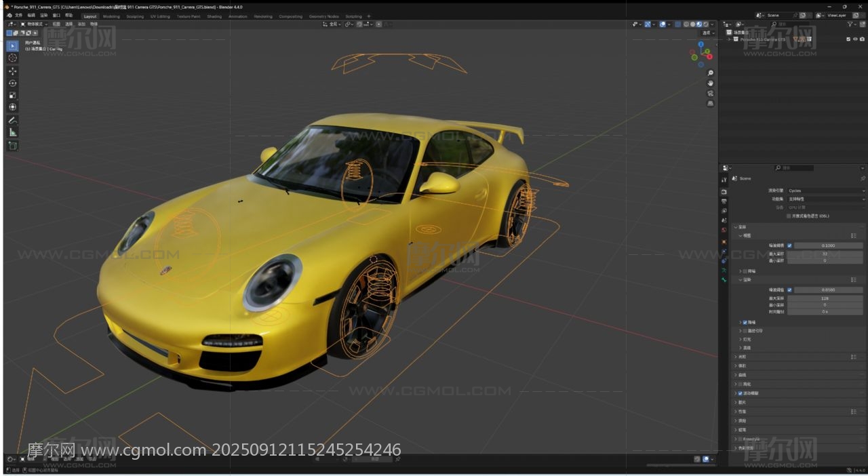Screen dimensions: 868x476
Task: Open the World properties tab icon
Action: 724,230
